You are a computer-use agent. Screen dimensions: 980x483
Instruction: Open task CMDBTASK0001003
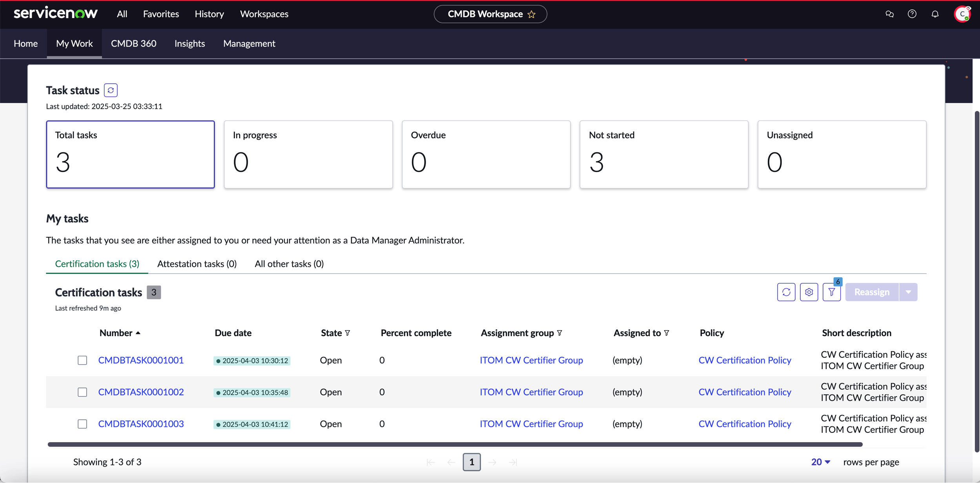pos(141,424)
